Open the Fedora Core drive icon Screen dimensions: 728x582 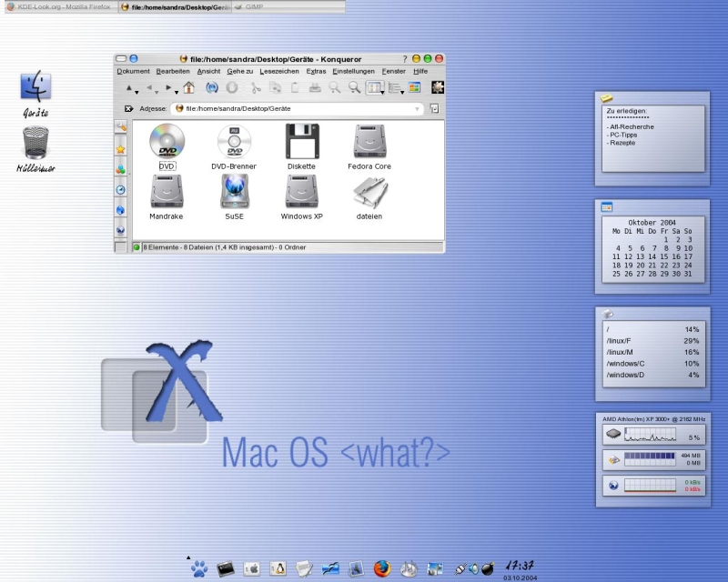(x=369, y=141)
